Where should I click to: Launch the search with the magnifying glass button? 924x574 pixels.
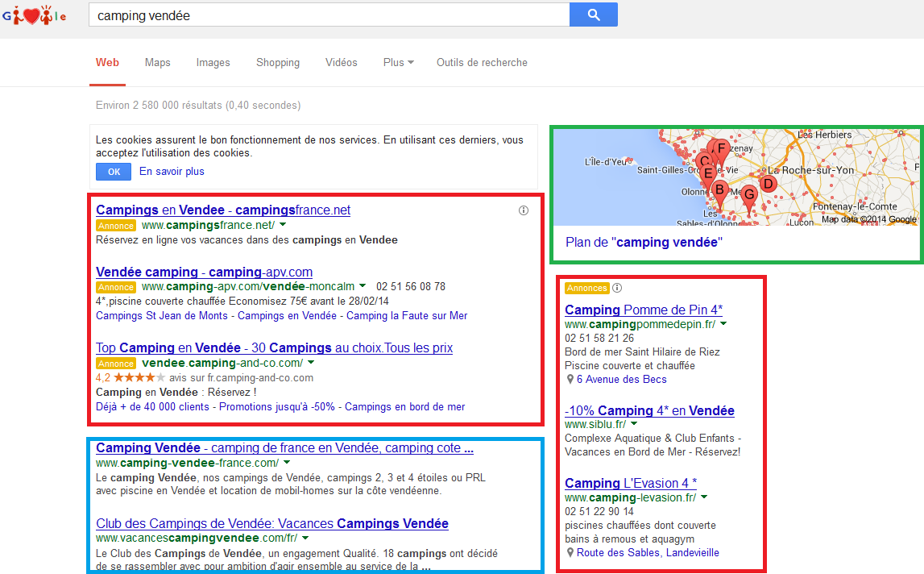point(593,15)
